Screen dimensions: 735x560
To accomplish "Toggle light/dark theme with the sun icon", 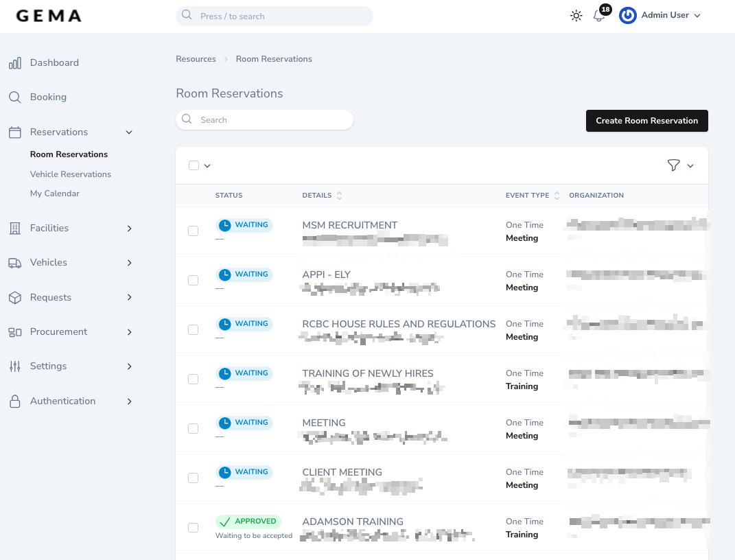I will 576,15.
